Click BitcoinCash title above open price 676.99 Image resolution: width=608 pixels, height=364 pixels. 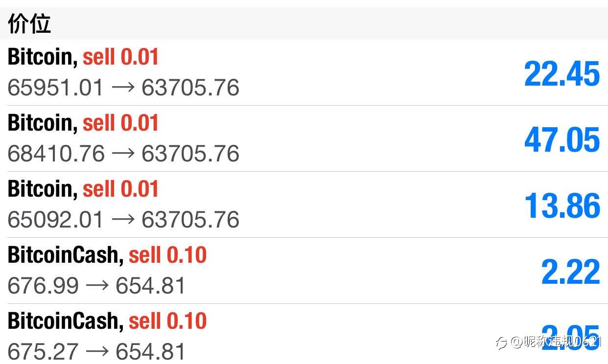click(x=66, y=255)
